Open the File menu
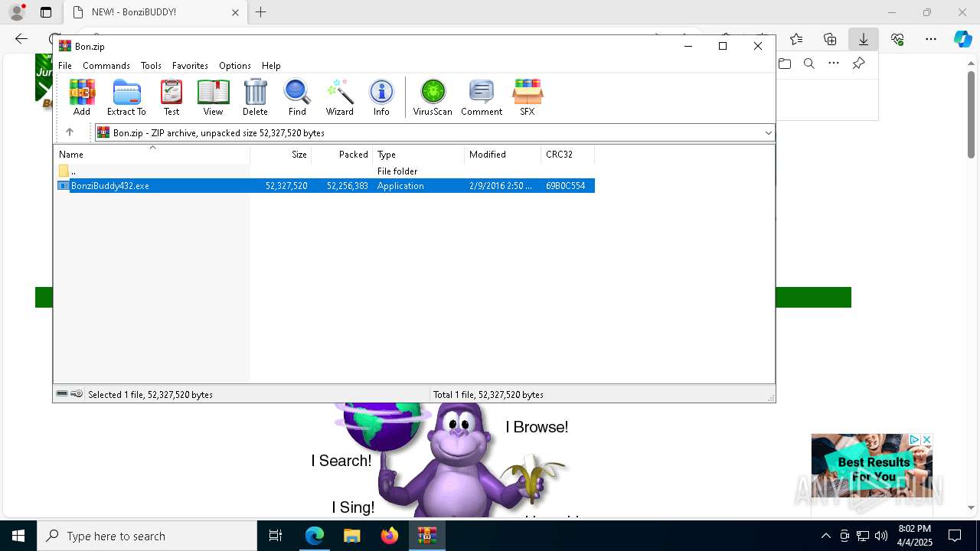 (x=65, y=66)
